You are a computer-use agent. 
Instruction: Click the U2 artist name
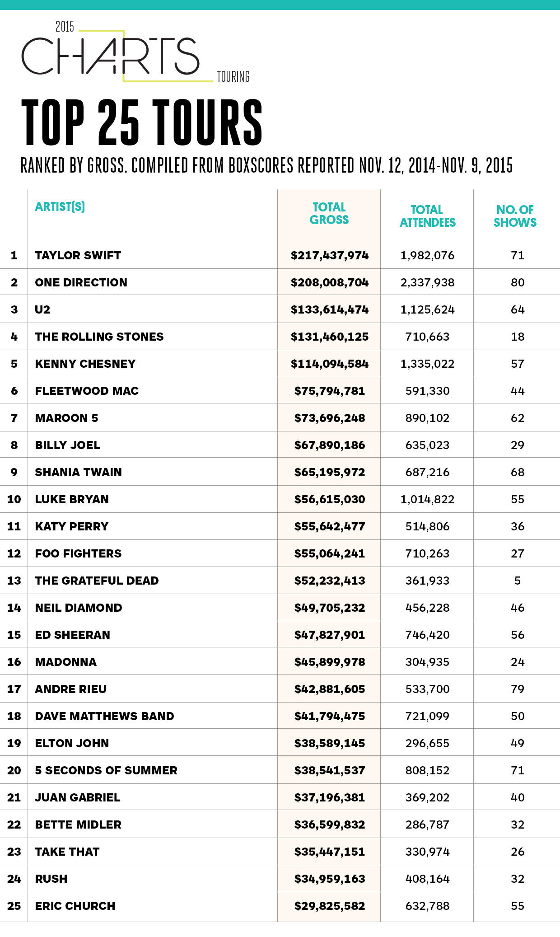click(43, 310)
